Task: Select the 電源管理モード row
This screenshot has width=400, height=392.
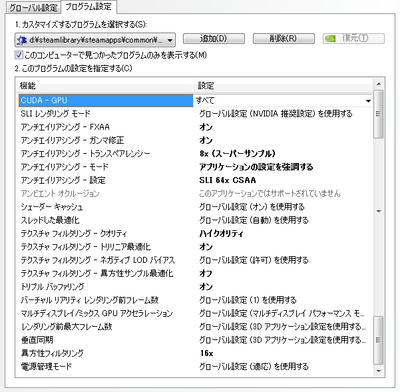Action: click(195, 367)
